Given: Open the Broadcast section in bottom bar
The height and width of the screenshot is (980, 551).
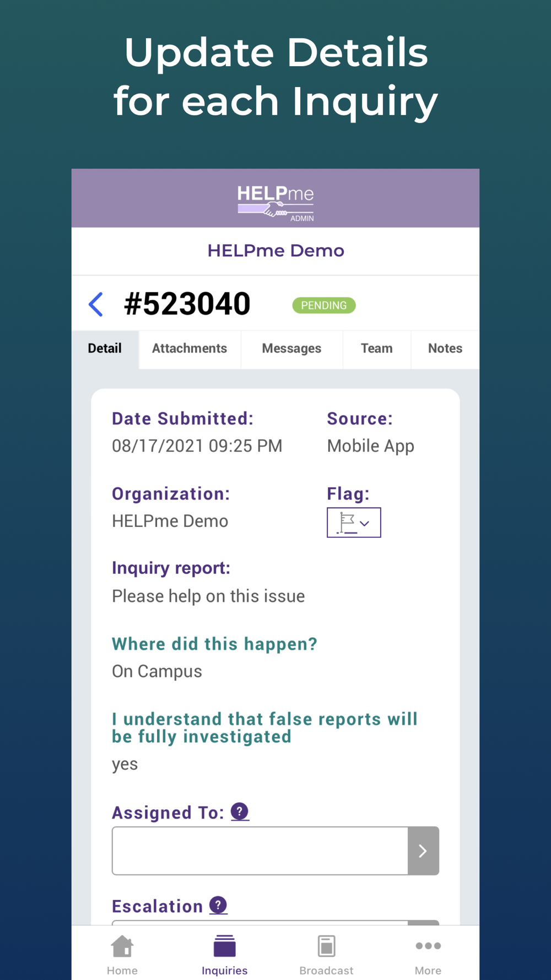Looking at the screenshot, I should [326, 955].
